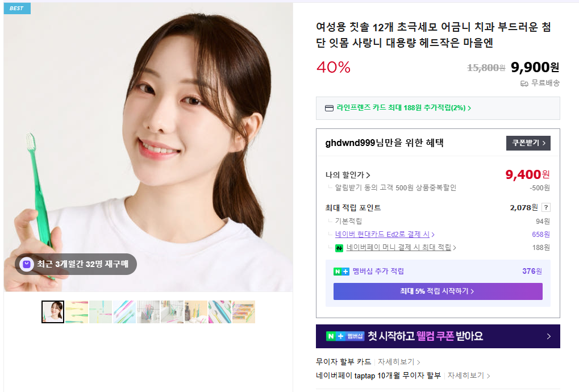Image resolution: width=579 pixels, height=392 pixels.
Task: Click the green Naver Pay N icon
Action: 339,248
